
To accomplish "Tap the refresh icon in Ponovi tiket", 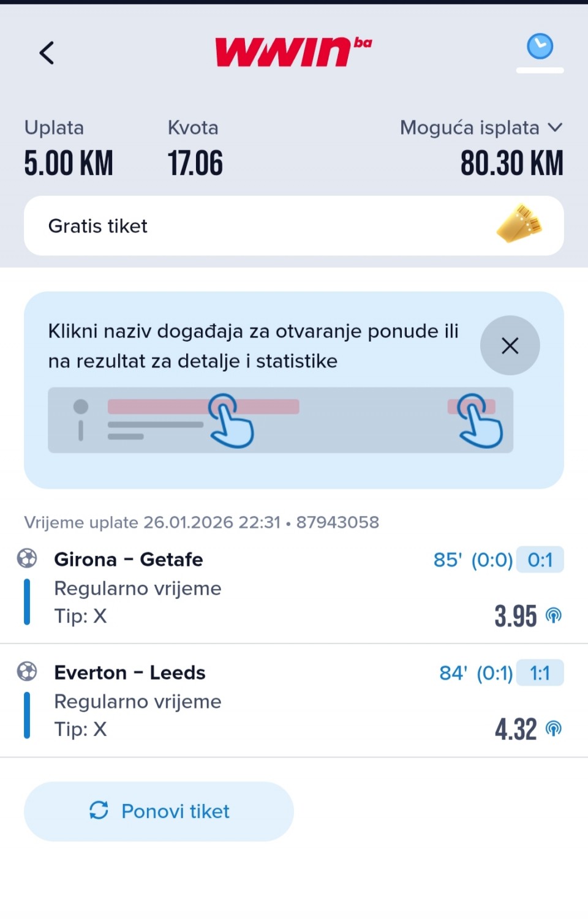I will [x=99, y=810].
